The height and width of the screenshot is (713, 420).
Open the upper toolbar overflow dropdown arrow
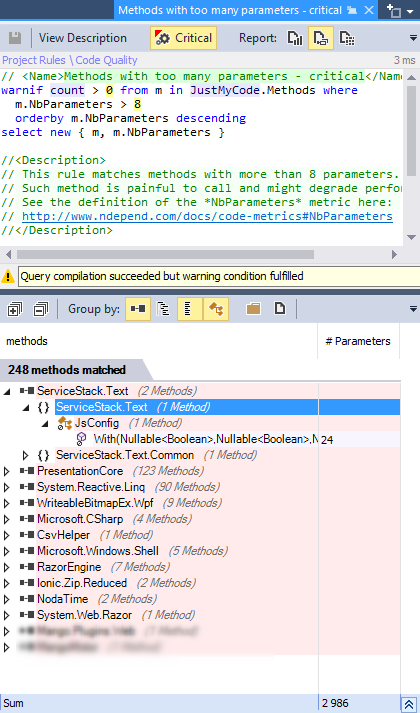pyautogui.click(x=414, y=38)
